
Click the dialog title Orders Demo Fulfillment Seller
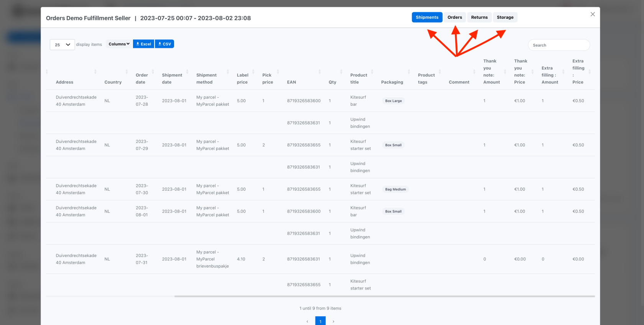click(88, 18)
